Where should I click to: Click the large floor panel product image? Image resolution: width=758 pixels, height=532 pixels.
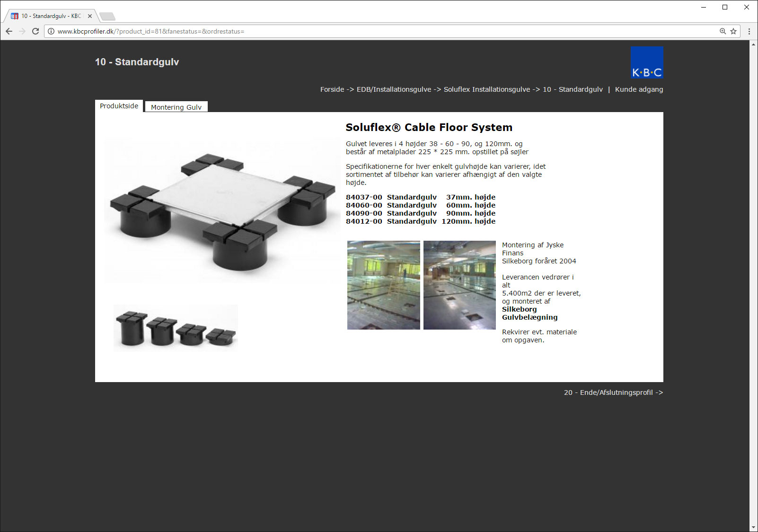tap(222, 211)
